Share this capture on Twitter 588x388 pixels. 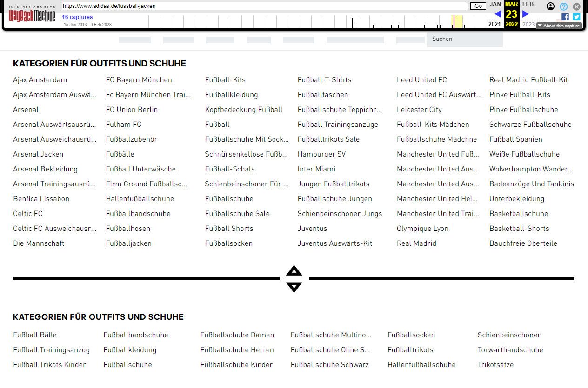(x=576, y=17)
